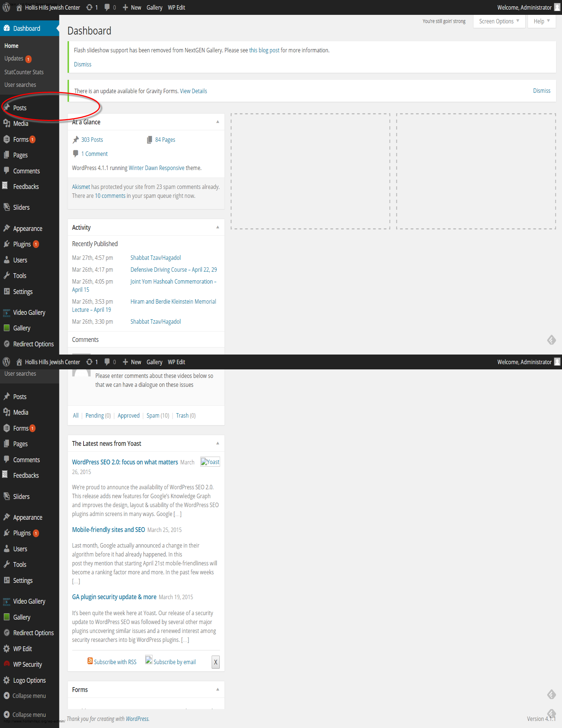The width and height of the screenshot is (562, 728).
Task: Click New in the lower admin bar
Action: coord(136,362)
